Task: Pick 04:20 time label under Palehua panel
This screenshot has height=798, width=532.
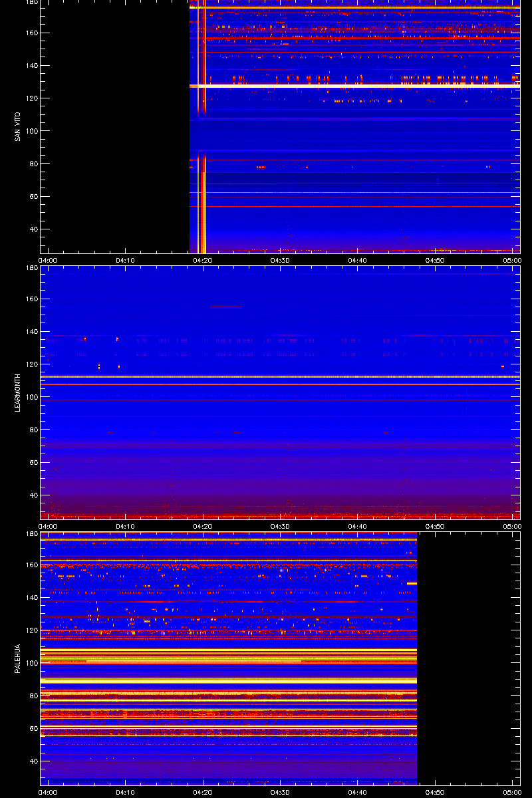Action: pos(203,792)
